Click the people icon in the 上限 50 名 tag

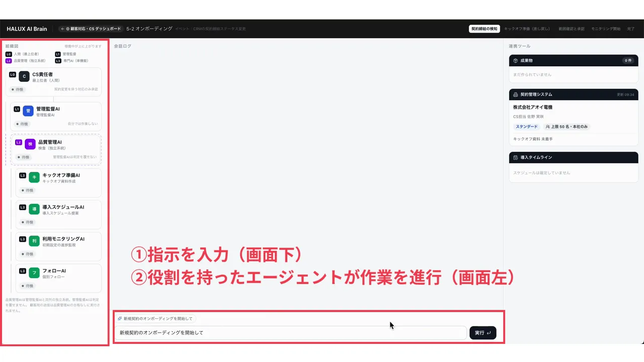(548, 127)
